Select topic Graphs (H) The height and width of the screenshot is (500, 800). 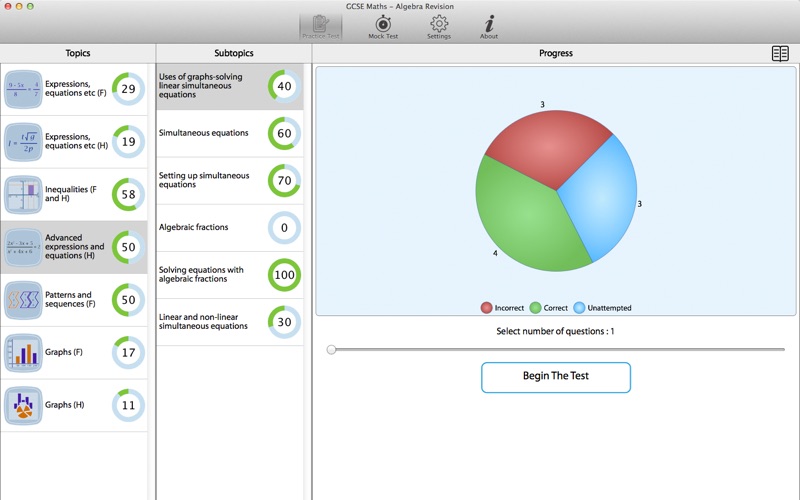point(74,406)
